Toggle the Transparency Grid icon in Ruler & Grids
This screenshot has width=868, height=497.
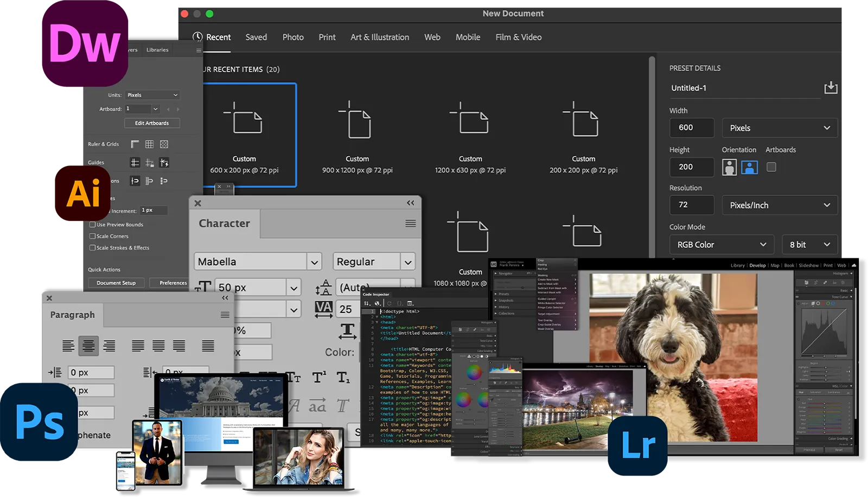[x=164, y=144]
